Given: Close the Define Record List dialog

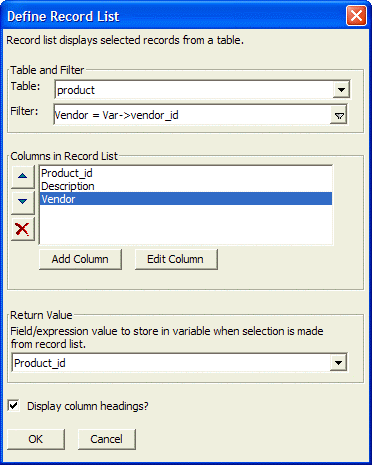Looking at the screenshot, I should coord(356,16).
